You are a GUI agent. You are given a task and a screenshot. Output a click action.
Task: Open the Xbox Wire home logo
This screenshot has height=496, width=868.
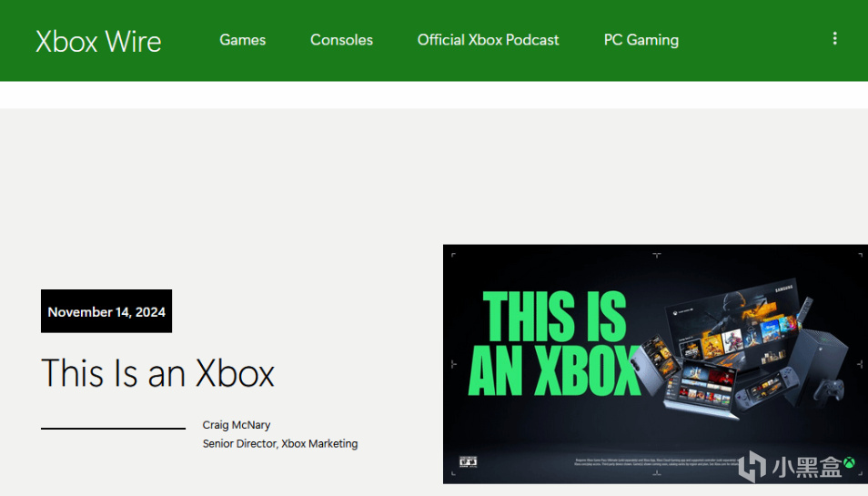[x=98, y=42]
